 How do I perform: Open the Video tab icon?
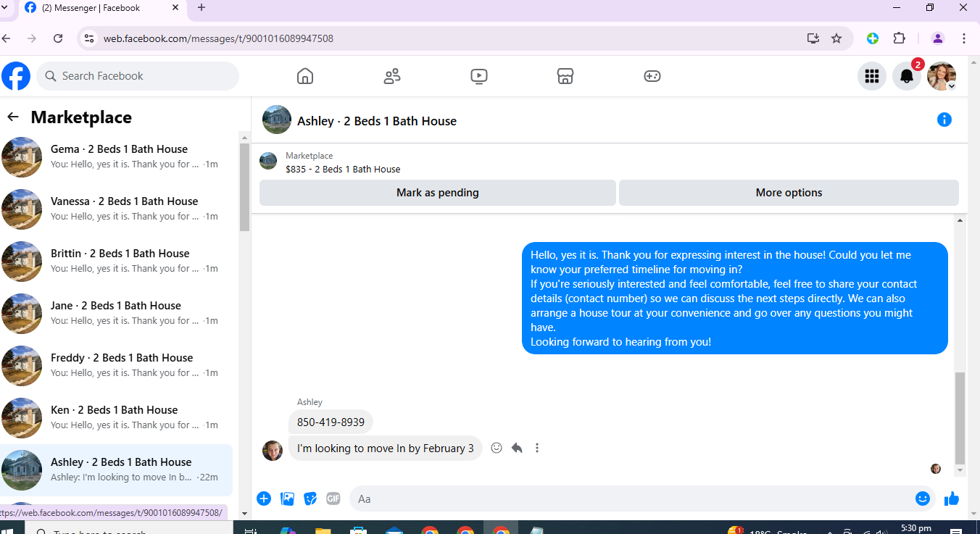click(479, 76)
